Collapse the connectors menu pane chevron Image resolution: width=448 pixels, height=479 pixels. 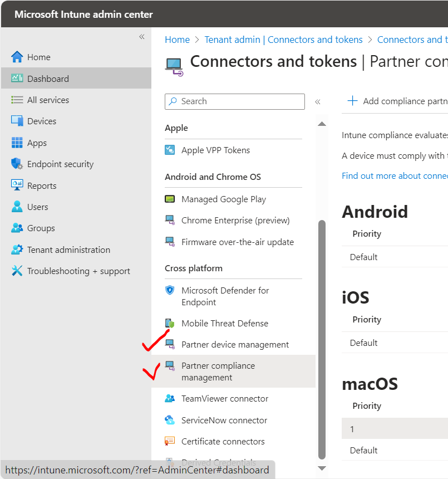point(318,102)
